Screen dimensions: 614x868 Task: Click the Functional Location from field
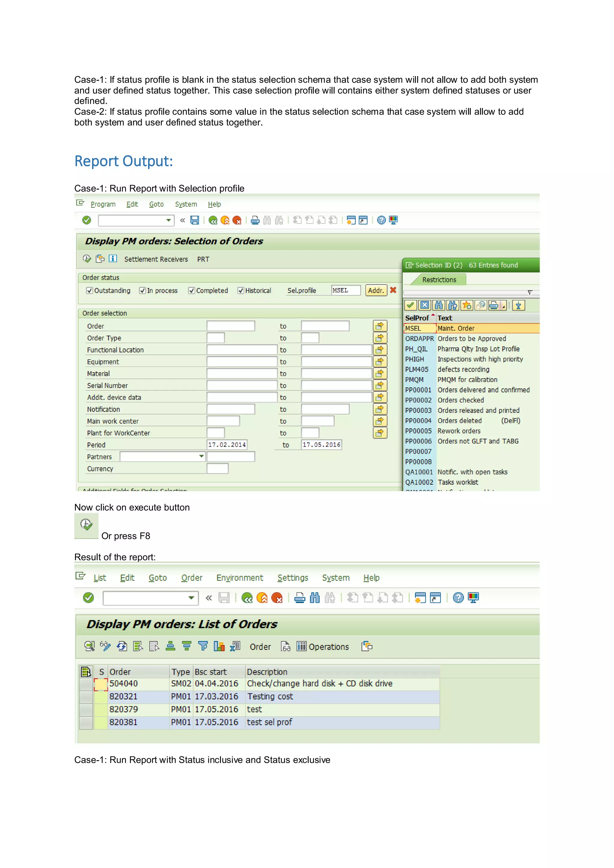(x=242, y=350)
